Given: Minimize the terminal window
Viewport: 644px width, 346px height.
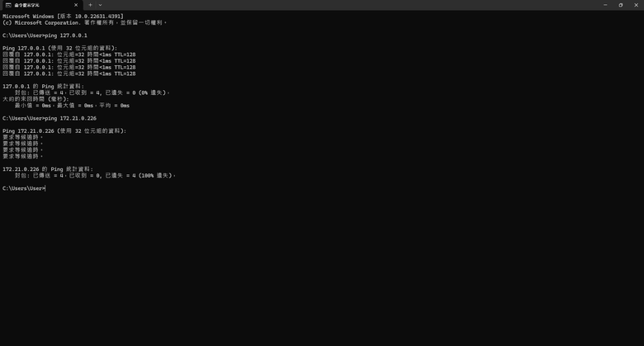Looking at the screenshot, I should point(605,5).
